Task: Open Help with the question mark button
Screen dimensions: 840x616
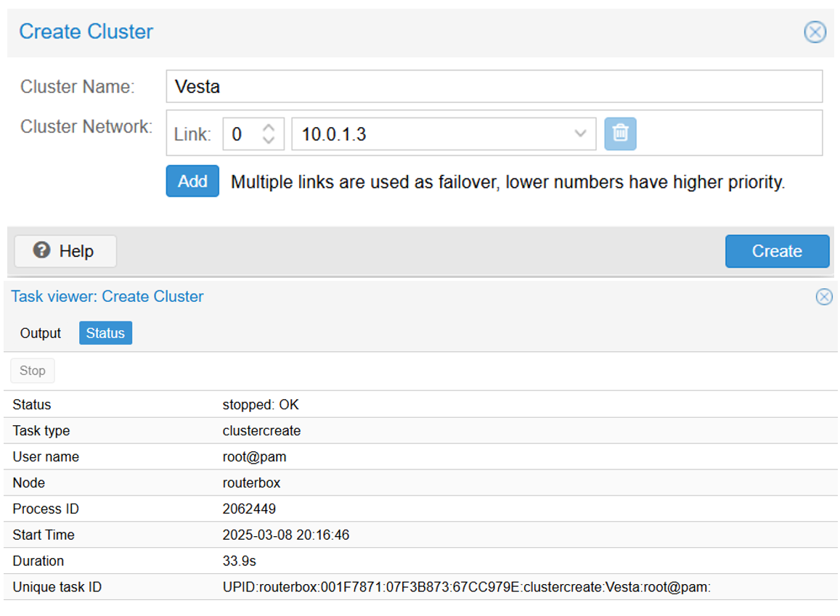Action: coord(65,251)
